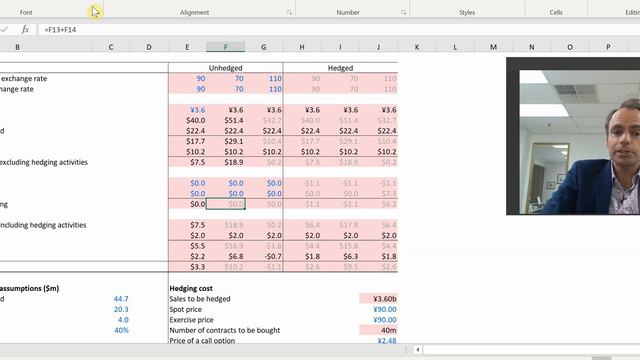Viewport: 640px width, 360px height.
Task: Click the $18.9 cell in the excluding hedging row
Action: click(226, 162)
